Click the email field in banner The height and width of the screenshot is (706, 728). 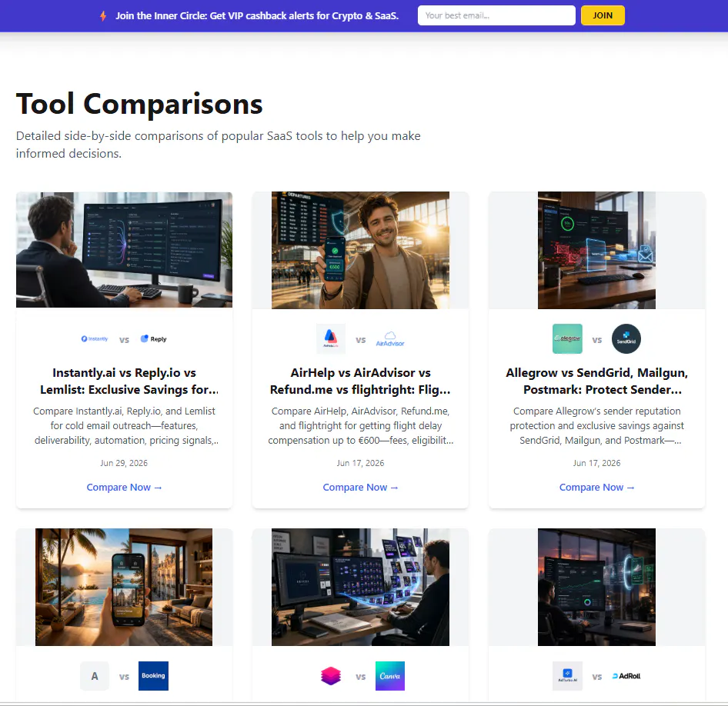pyautogui.click(x=496, y=15)
